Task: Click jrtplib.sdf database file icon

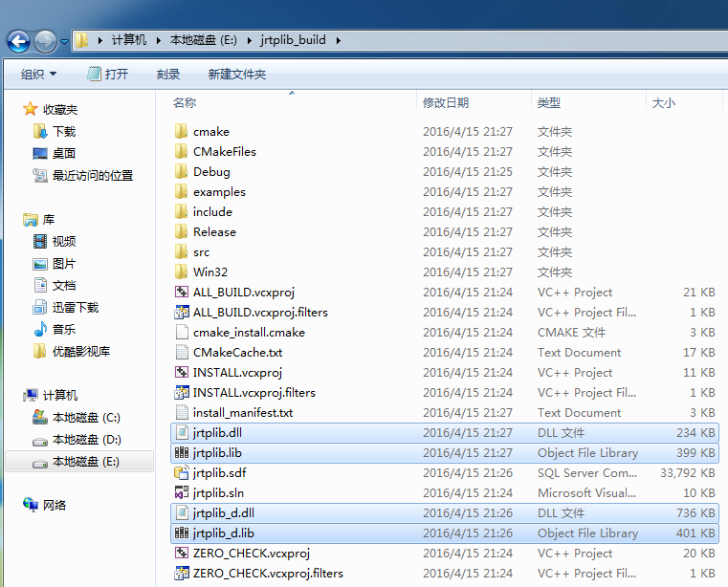Action: (x=181, y=473)
